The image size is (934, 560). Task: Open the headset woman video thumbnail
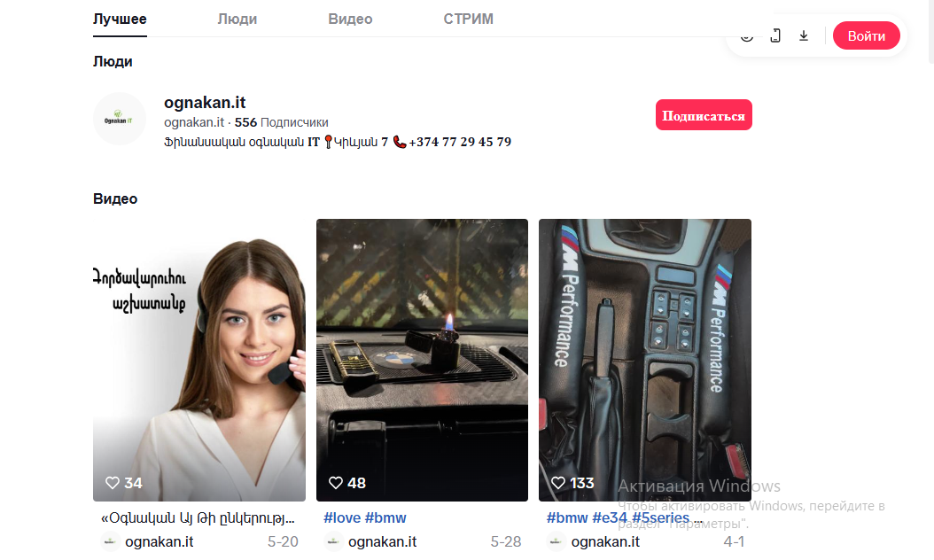pyautogui.click(x=199, y=360)
